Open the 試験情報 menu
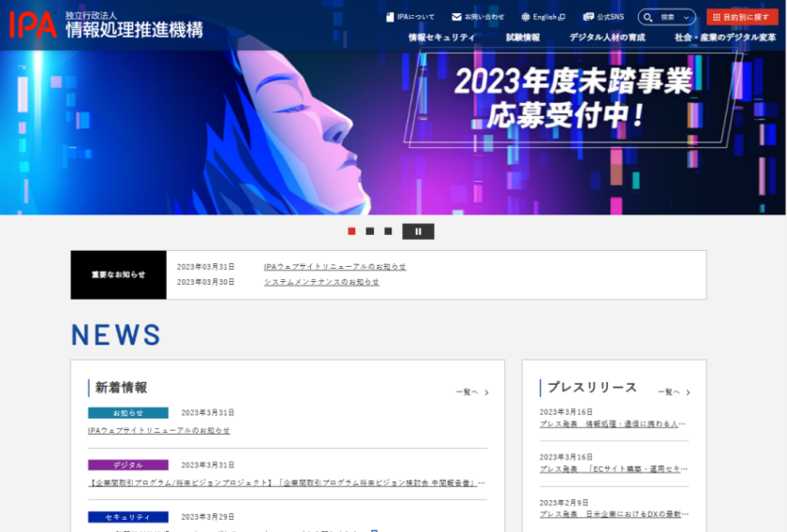 (x=523, y=37)
